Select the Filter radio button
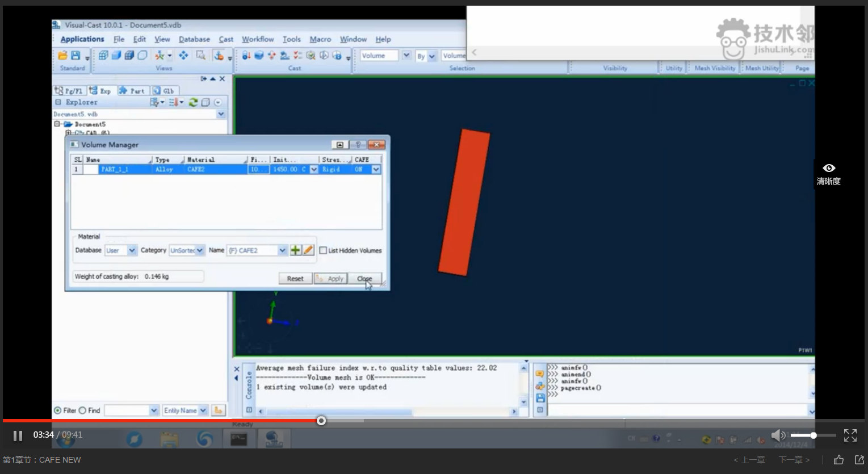This screenshot has width=868, height=474. pyautogui.click(x=57, y=410)
